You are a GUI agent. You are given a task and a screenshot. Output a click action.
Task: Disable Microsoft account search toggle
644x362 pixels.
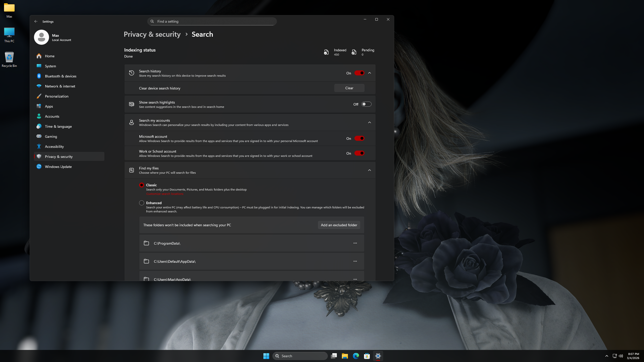pos(359,139)
